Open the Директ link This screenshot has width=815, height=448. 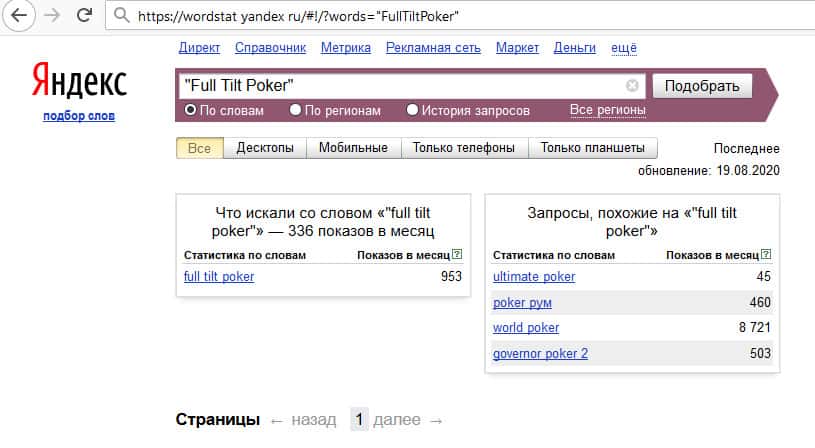(199, 48)
